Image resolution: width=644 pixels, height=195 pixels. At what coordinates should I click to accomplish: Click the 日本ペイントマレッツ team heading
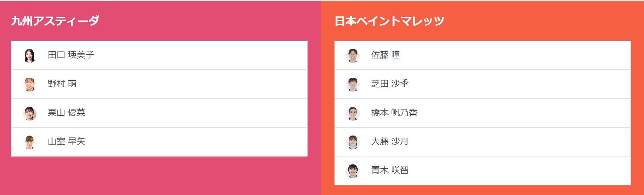(389, 21)
